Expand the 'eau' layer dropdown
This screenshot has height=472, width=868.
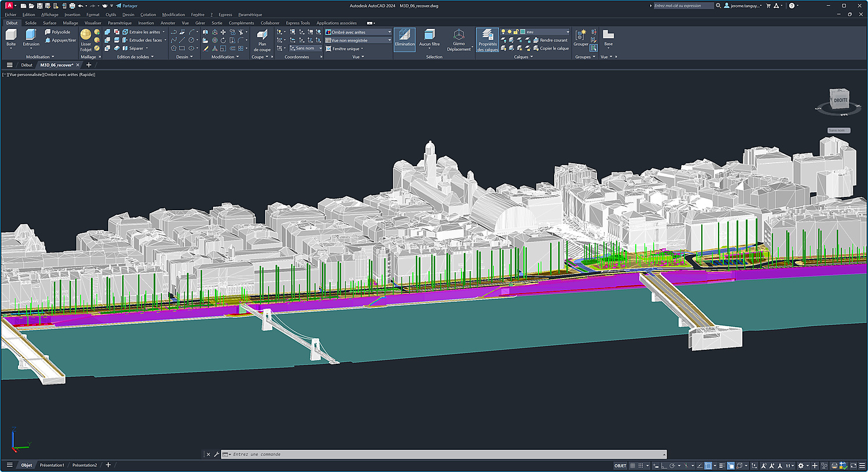[x=567, y=32]
